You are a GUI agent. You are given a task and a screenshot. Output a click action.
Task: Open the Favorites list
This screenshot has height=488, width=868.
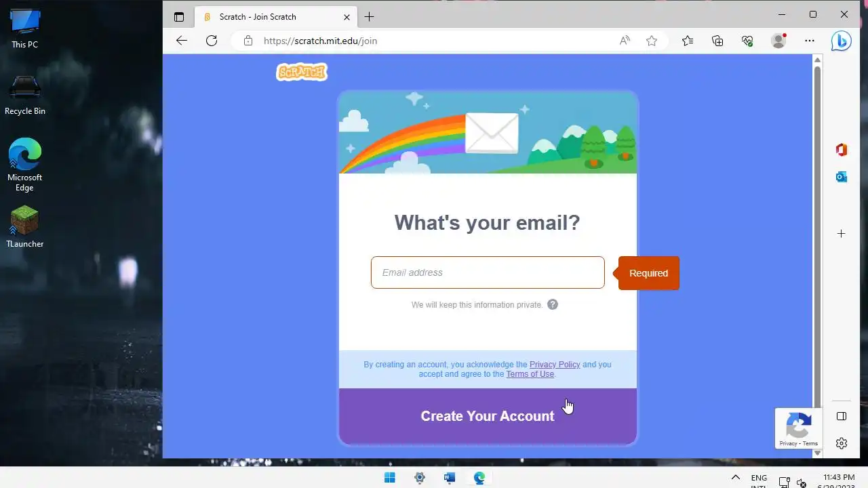(x=688, y=41)
